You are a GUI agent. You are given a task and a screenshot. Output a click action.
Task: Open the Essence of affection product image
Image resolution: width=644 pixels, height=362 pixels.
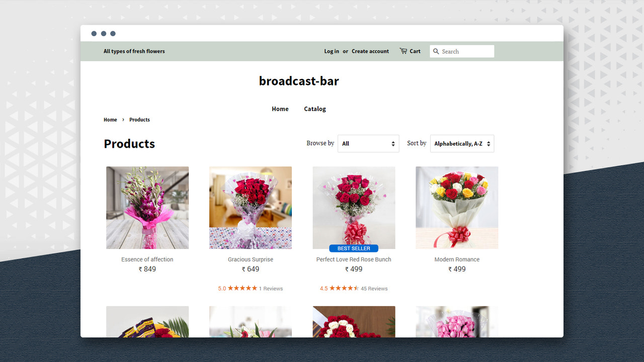pos(147,207)
